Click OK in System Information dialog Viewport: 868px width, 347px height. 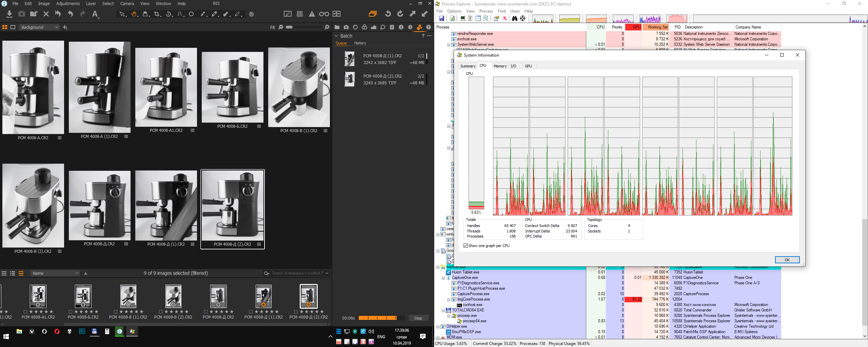787,260
